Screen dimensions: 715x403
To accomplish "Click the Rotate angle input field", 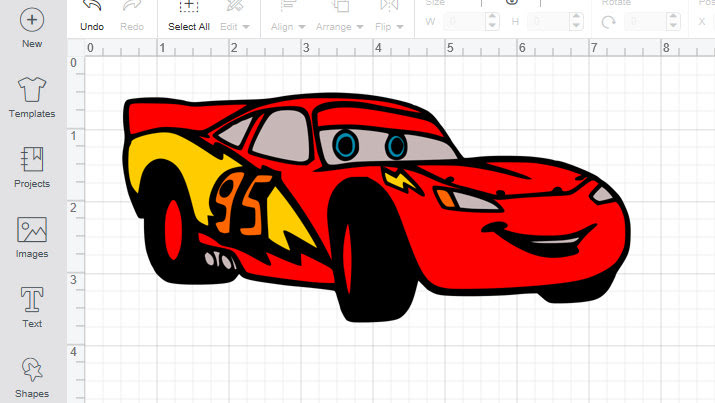I will [x=645, y=21].
